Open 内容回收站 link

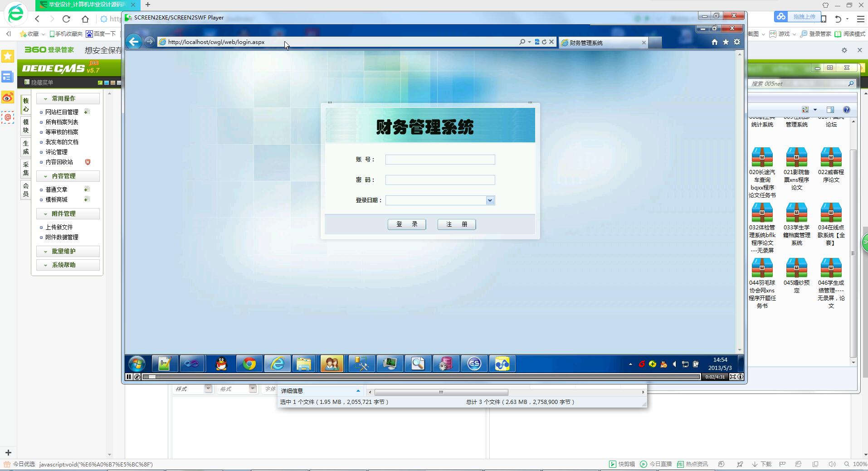[59, 162]
